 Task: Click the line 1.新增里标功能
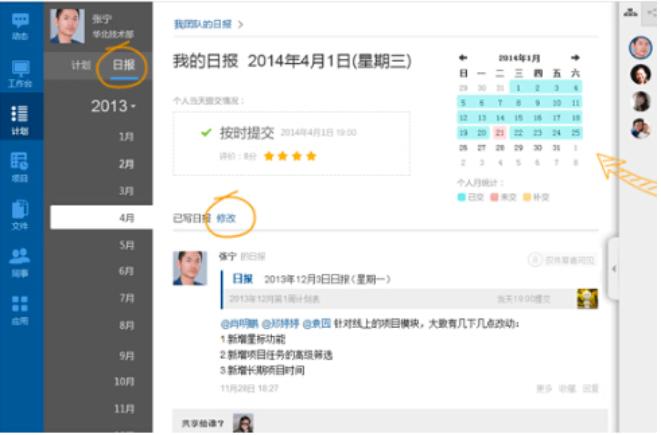(x=253, y=339)
